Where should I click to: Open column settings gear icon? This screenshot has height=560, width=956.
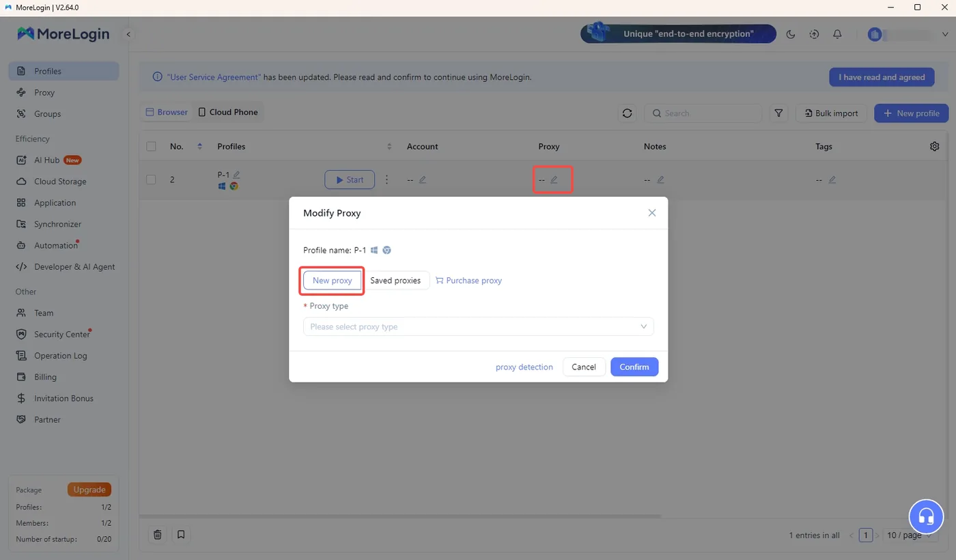point(935,146)
